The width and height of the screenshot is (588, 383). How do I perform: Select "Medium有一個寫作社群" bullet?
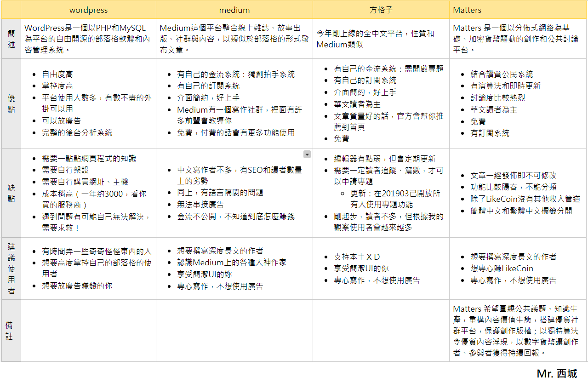[x=240, y=115]
